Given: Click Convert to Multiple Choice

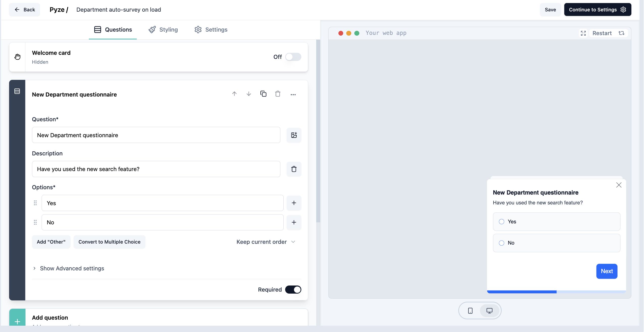Looking at the screenshot, I should (110, 242).
